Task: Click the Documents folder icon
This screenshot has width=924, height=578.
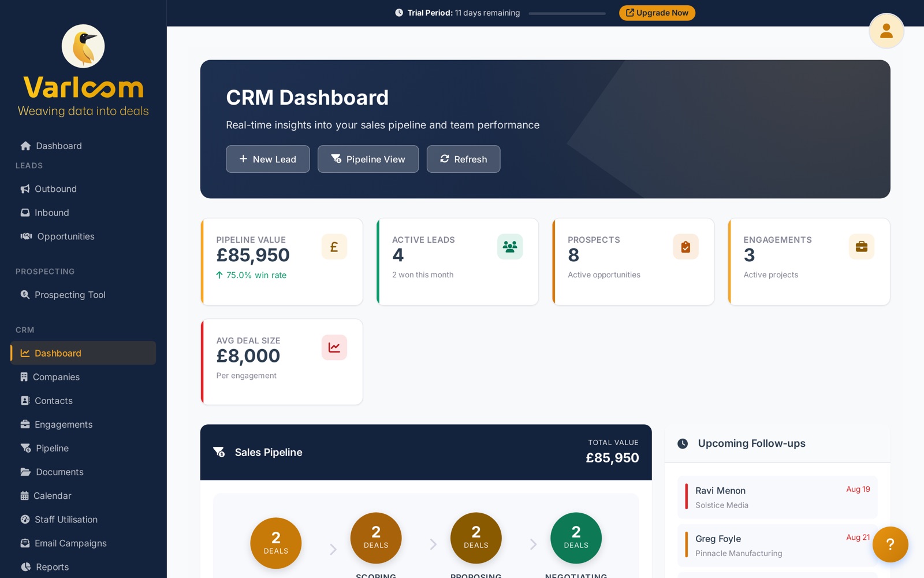Action: click(x=25, y=472)
